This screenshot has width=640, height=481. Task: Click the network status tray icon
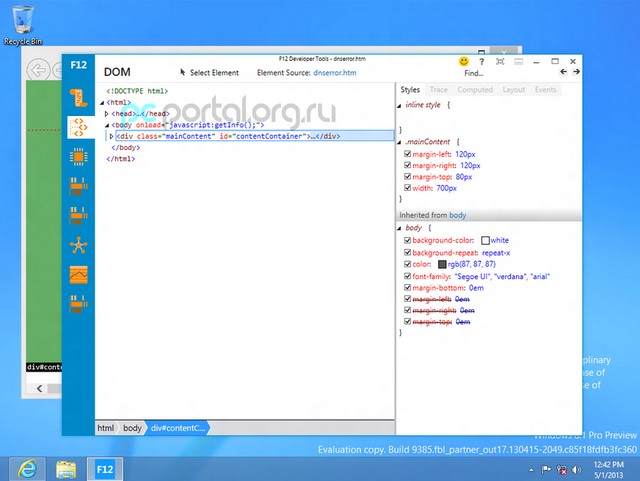562,470
